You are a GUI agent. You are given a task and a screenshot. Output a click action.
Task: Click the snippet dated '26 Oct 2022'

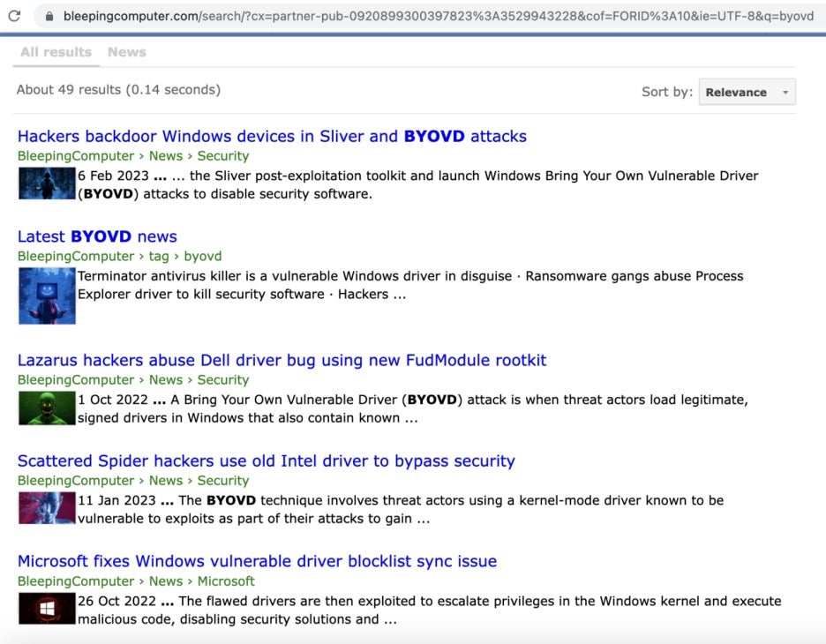[x=430, y=610]
